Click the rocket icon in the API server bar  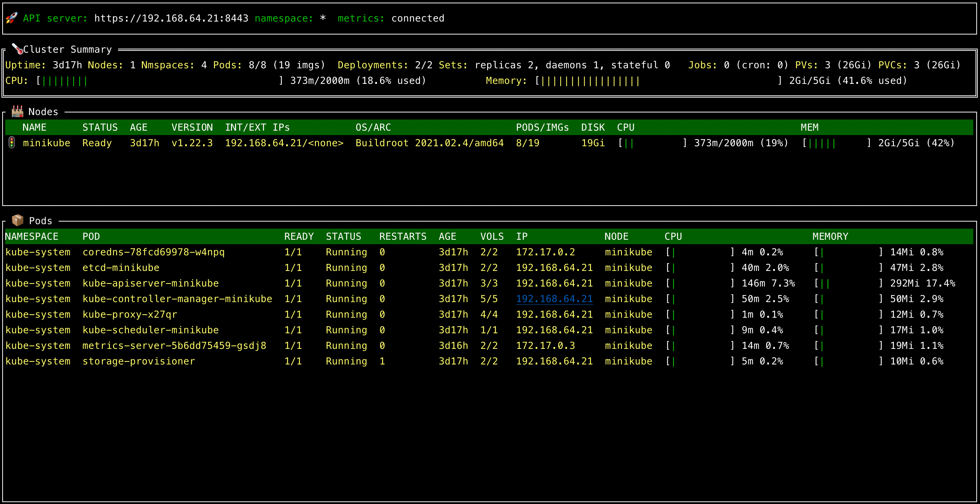(12, 17)
